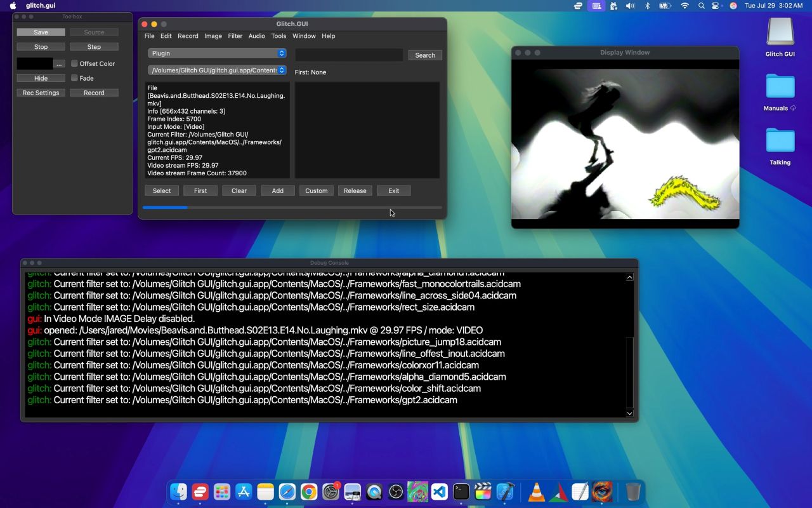812x508 pixels.
Task: Open the Window menu
Action: coord(304,36)
